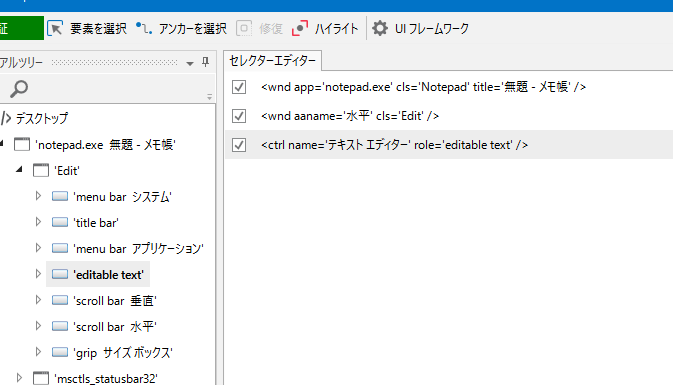The width and height of the screenshot is (673, 385).
Task: Open the visual tree panel dropdown arrow
Action: tap(190, 64)
